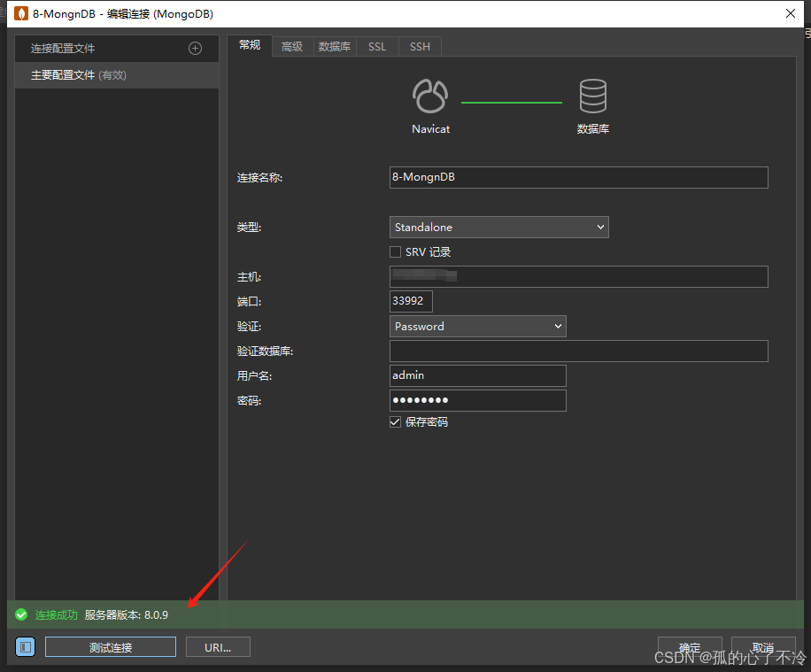Click the Navicat label under the logo
811x672 pixels.
click(430, 128)
